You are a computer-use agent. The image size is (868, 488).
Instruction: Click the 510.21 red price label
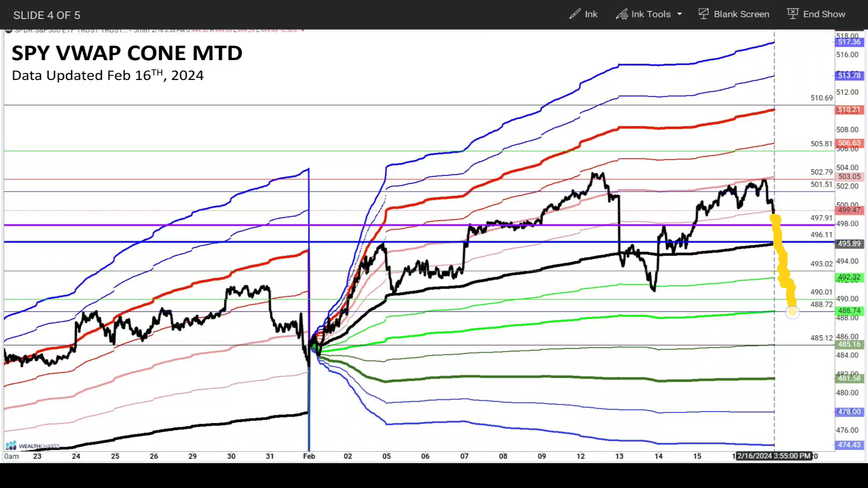(x=849, y=110)
